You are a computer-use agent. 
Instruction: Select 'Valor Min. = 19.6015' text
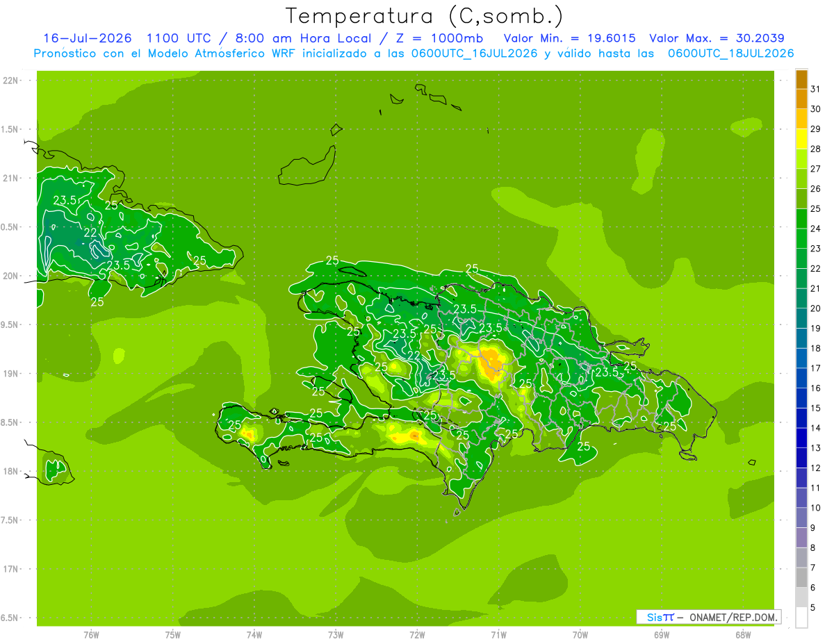pos(570,38)
